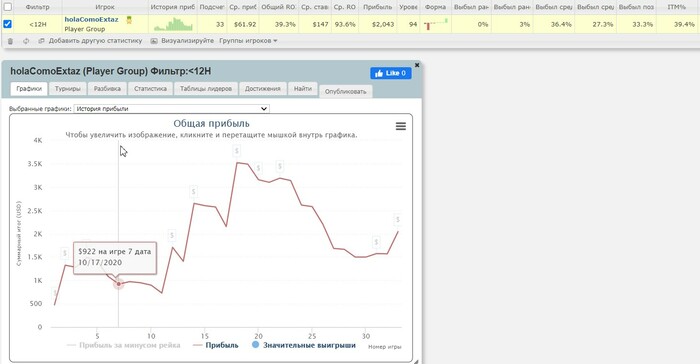
Task: Click picture icon before Визуализируйте
Action: click(x=154, y=41)
